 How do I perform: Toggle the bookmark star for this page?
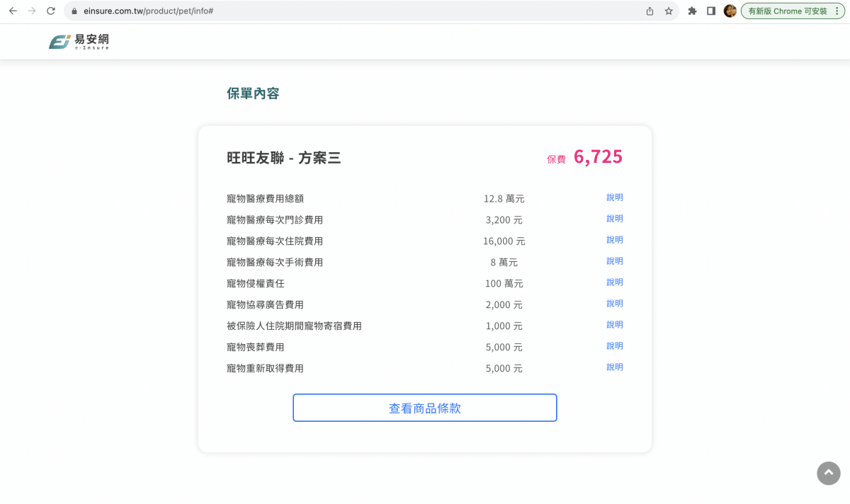tap(669, 11)
